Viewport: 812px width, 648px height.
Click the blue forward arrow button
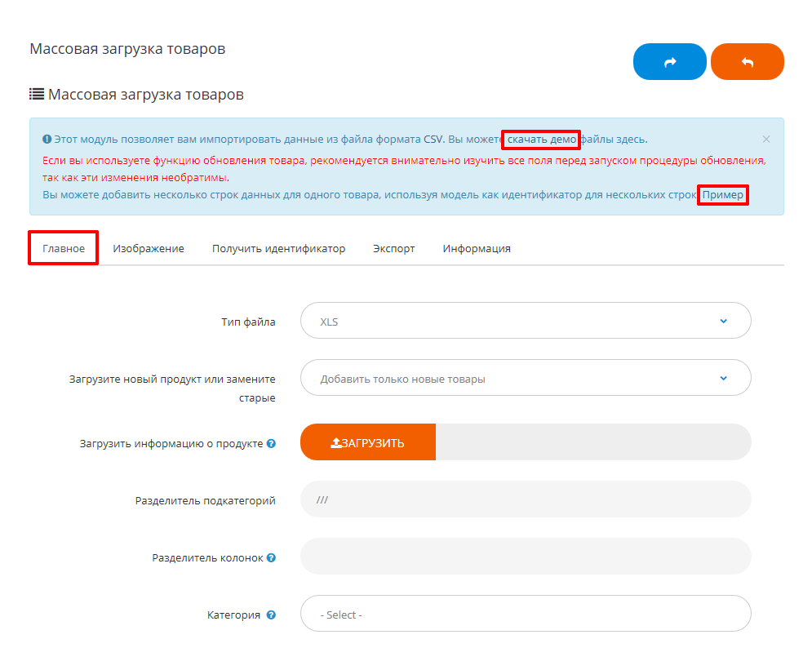[669, 62]
